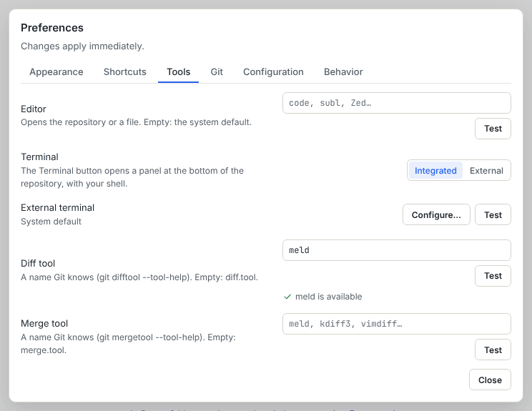Click the 'Merge tool' label
Image resolution: width=532 pixels, height=411 pixels.
point(44,324)
